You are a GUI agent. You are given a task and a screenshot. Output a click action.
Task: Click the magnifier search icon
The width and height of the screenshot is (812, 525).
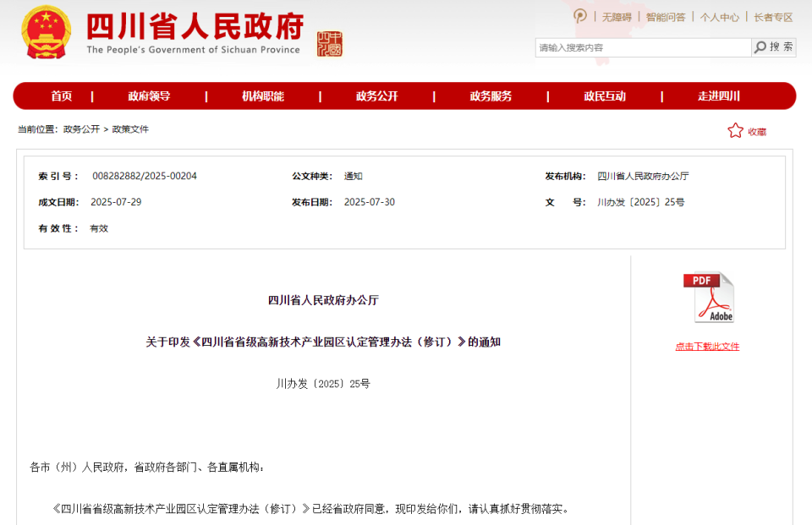tap(760, 47)
